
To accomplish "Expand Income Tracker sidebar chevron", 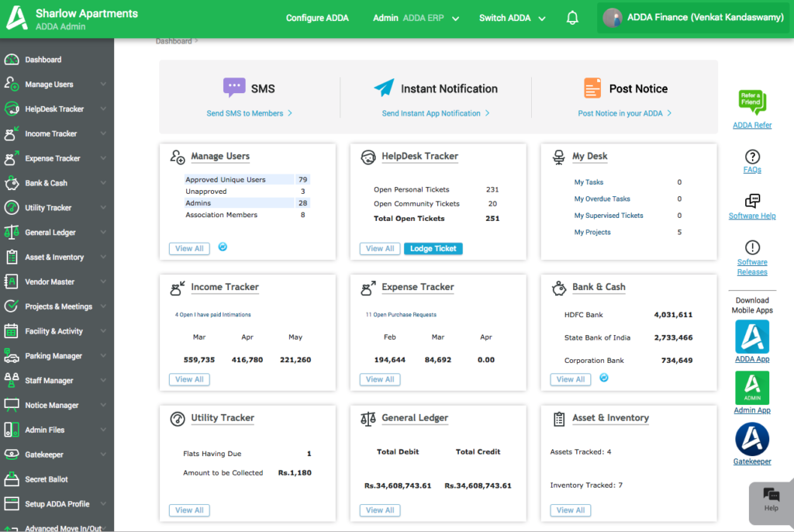I will tap(103, 133).
